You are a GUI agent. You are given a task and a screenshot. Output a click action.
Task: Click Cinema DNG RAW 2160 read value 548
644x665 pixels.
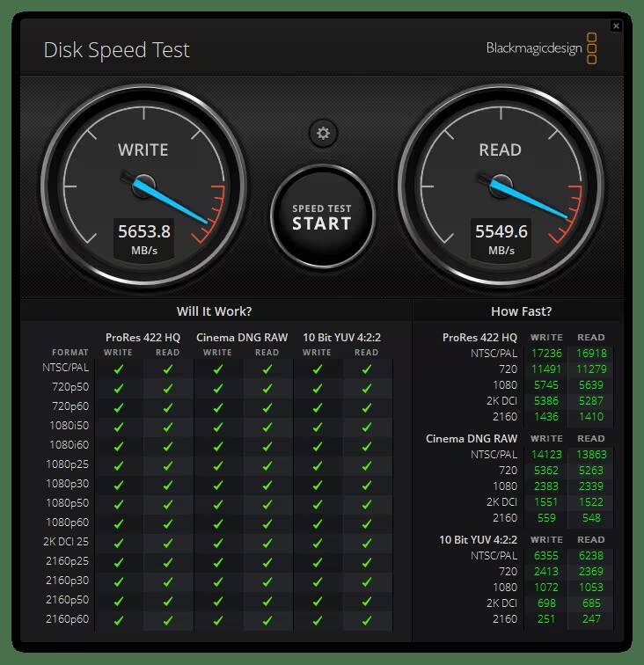click(x=591, y=518)
